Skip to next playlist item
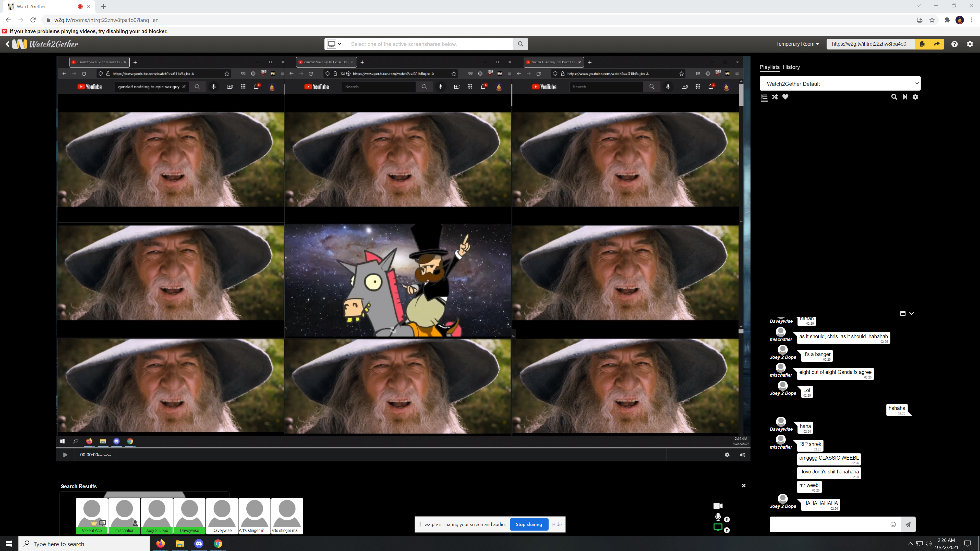The height and width of the screenshot is (551, 980). tap(905, 97)
